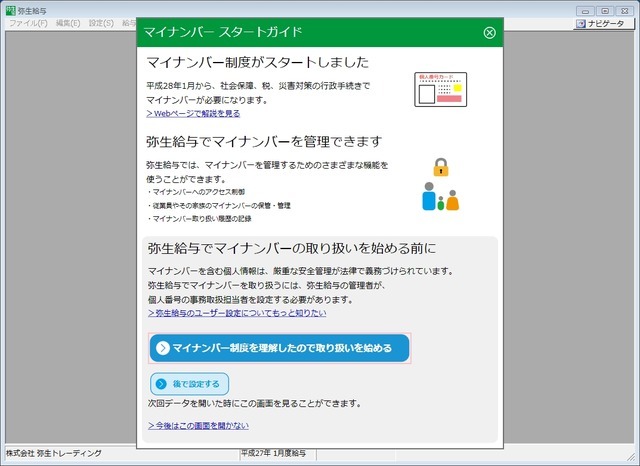Click マイナンバー制度を理解したので取り扱いを始める button
Screen dimensions: 640x466
[x=280, y=348]
